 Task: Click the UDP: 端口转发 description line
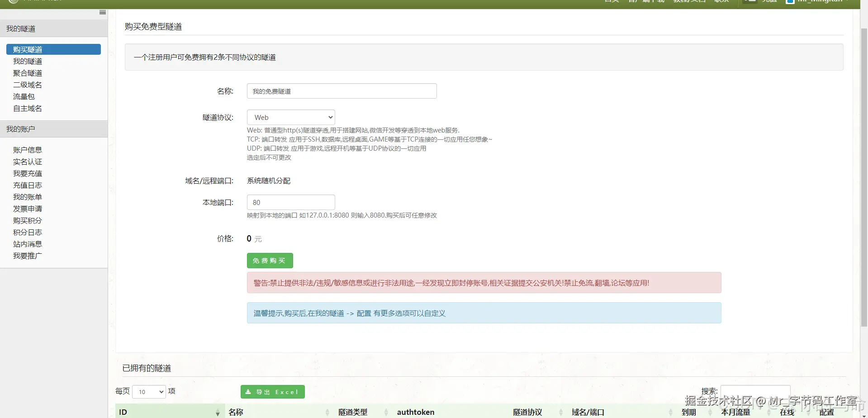tap(337, 148)
